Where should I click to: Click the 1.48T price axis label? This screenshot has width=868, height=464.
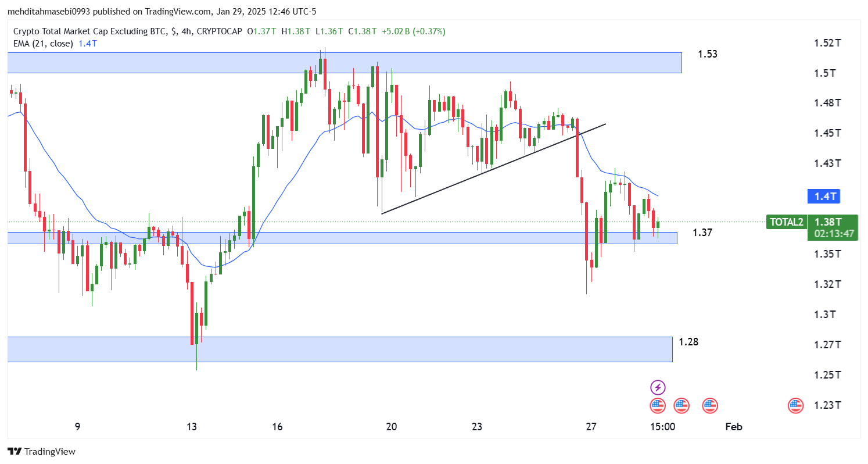(827, 103)
